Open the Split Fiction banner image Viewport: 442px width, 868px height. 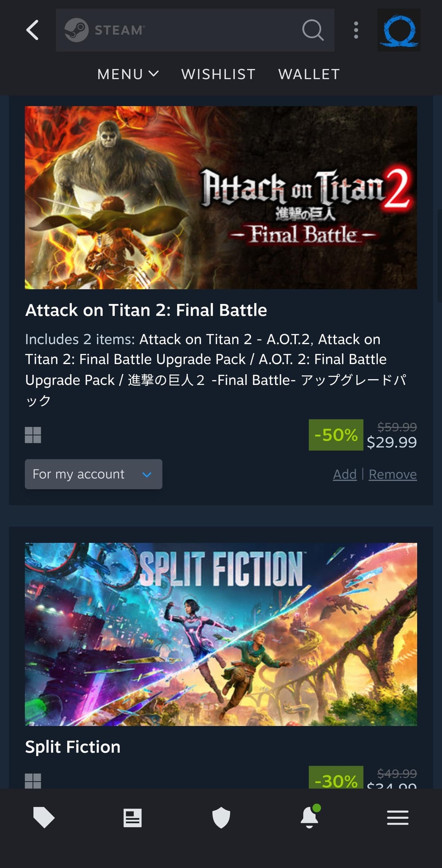click(221, 634)
